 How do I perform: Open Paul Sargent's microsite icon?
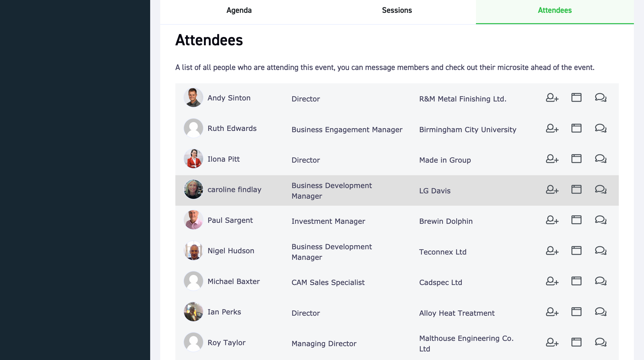(x=576, y=220)
